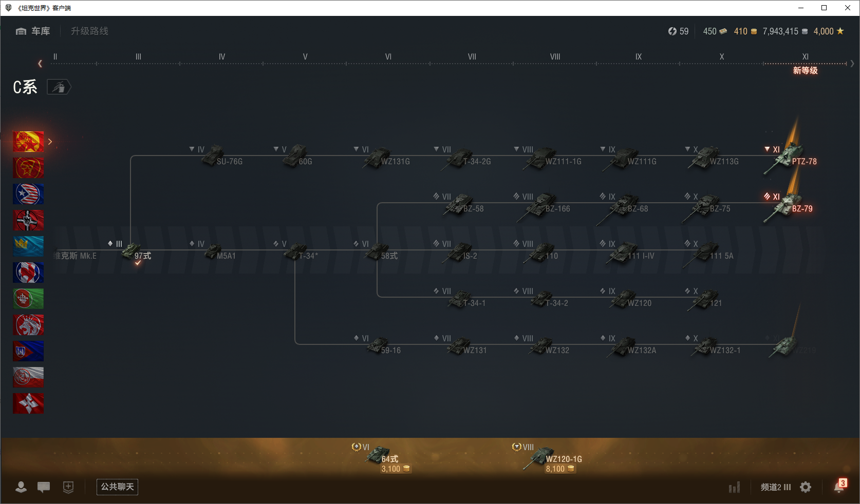Click the 7,943,415 credits balance

pos(785,31)
